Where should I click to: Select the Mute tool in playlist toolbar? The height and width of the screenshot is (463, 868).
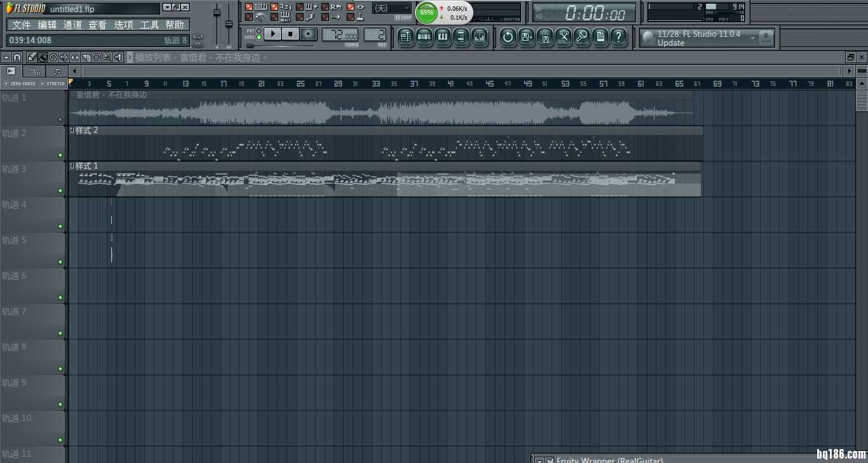click(64, 57)
